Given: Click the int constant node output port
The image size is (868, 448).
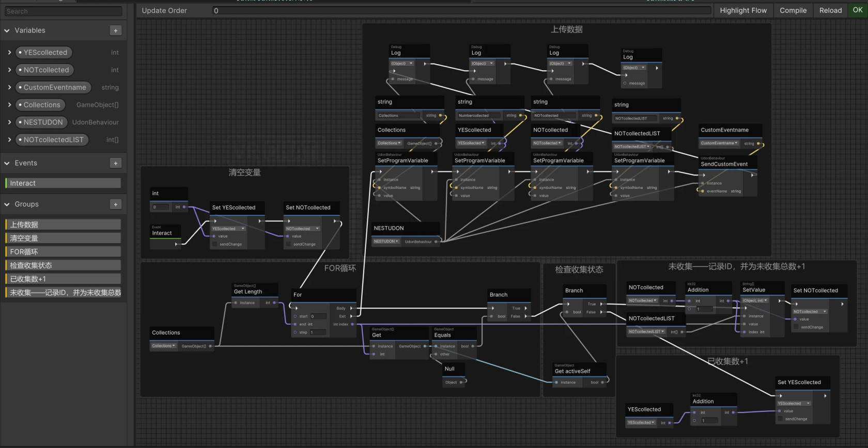Looking at the screenshot, I should tap(184, 207).
